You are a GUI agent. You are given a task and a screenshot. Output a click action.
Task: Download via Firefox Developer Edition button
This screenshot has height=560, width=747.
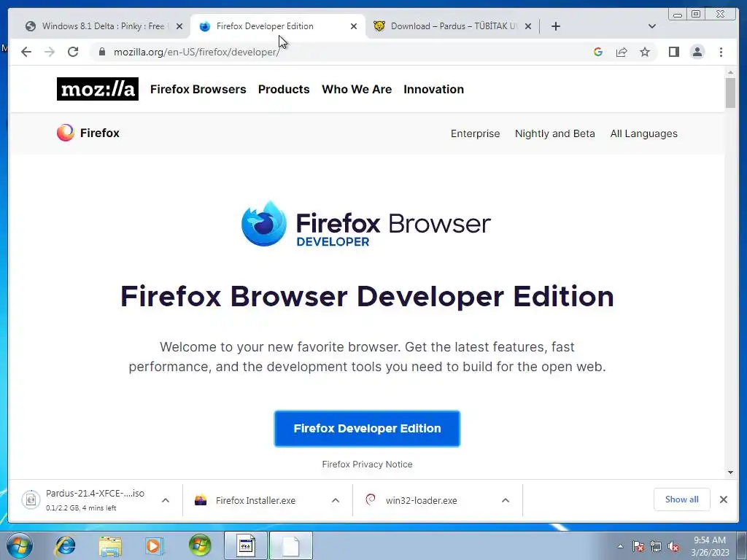(368, 429)
